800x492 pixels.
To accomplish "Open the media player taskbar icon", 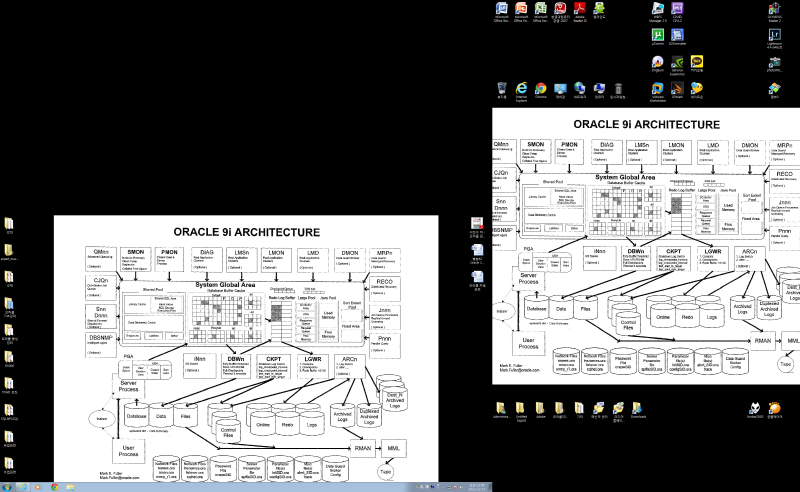I will 38,487.
